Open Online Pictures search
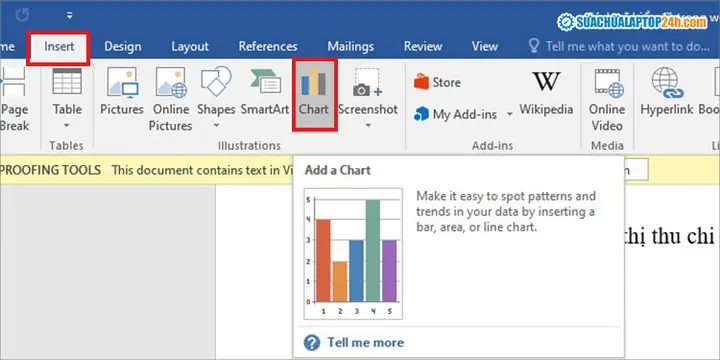 click(170, 100)
